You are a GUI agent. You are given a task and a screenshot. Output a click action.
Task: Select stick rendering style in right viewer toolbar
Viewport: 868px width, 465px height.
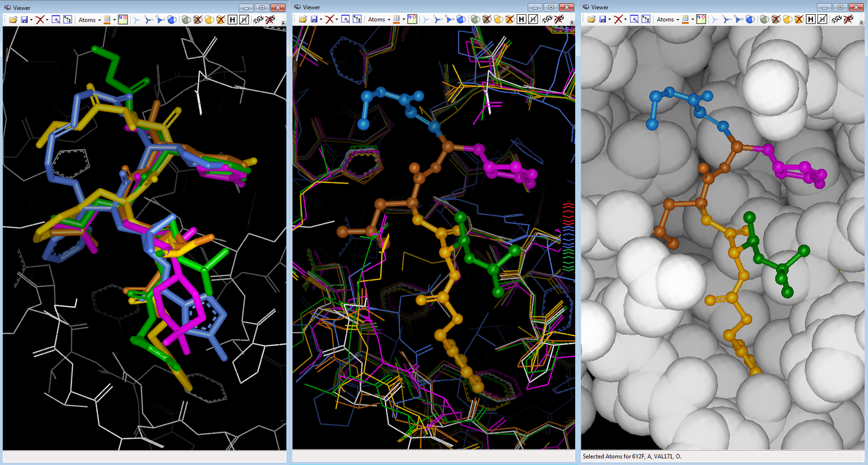tap(727, 20)
